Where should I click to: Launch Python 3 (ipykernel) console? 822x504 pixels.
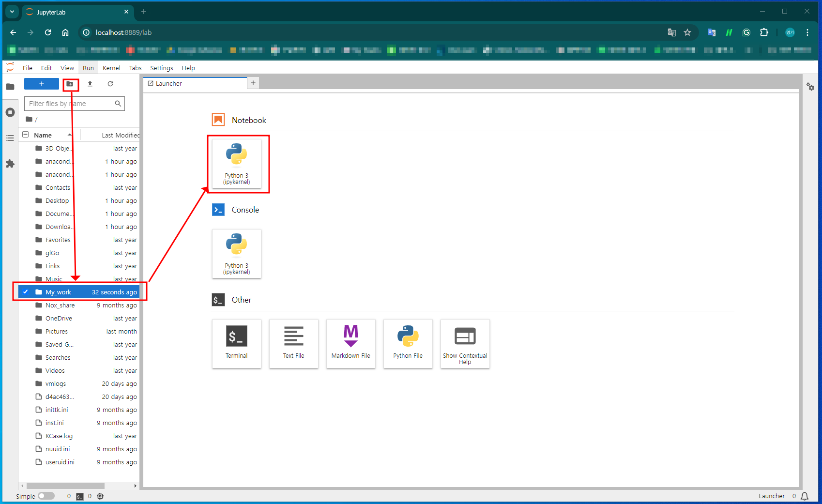(x=237, y=254)
